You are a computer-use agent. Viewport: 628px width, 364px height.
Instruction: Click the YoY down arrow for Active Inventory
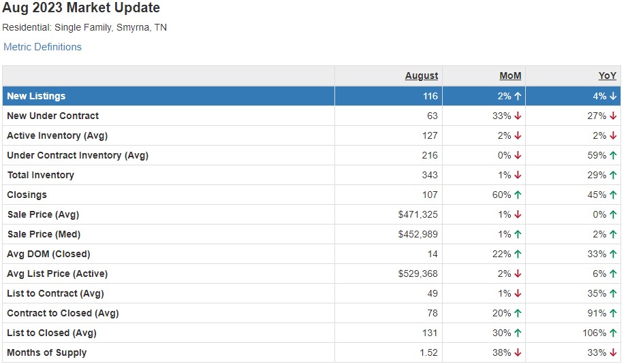(x=613, y=135)
